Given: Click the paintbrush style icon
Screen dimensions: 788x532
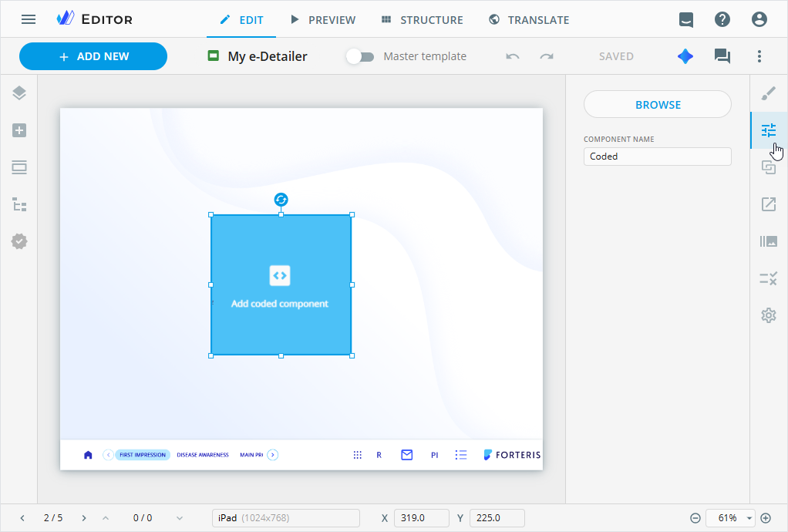Looking at the screenshot, I should coord(768,93).
